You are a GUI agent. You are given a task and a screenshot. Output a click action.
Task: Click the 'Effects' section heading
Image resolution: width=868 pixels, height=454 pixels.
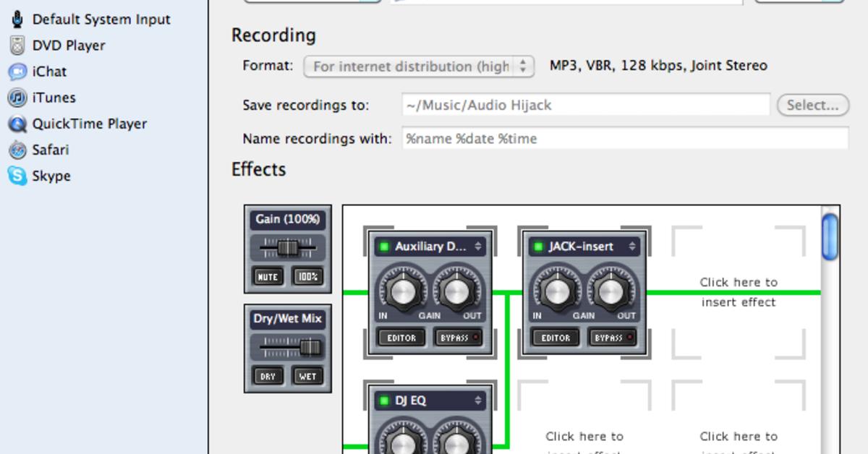click(259, 169)
